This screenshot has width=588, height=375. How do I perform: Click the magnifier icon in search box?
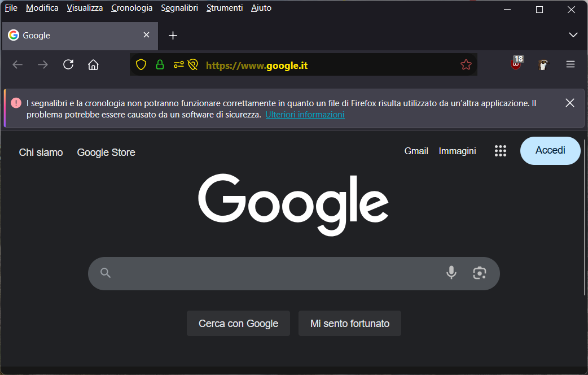106,273
